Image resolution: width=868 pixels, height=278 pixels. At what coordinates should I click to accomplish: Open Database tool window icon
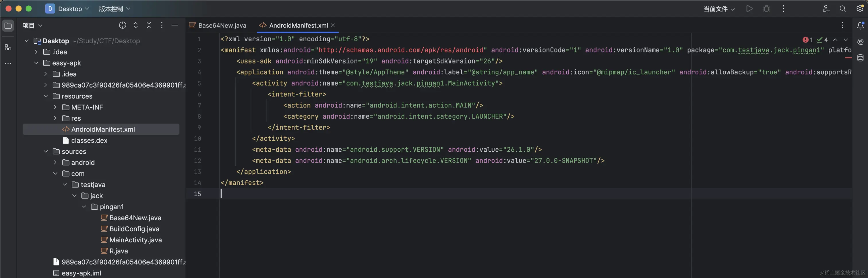pyautogui.click(x=860, y=58)
